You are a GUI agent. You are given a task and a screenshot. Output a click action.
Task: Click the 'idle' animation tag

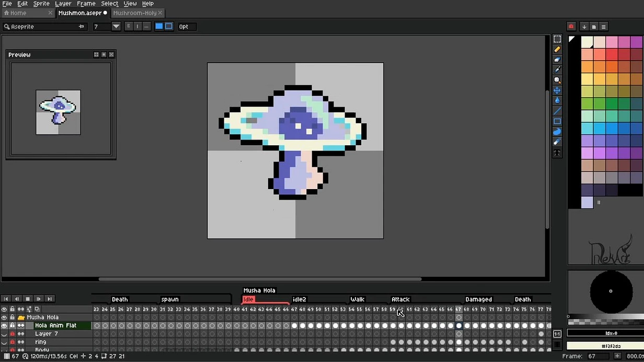click(x=249, y=299)
